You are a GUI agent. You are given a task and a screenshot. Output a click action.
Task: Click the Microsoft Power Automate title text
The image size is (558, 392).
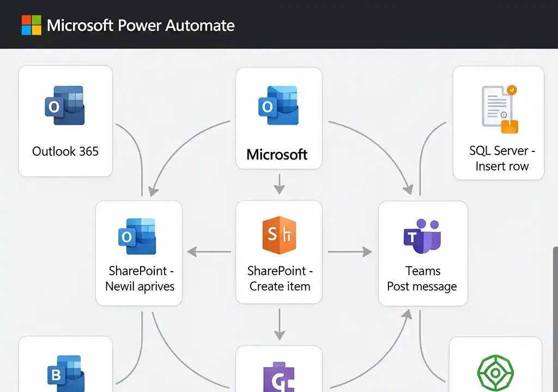pos(141,25)
